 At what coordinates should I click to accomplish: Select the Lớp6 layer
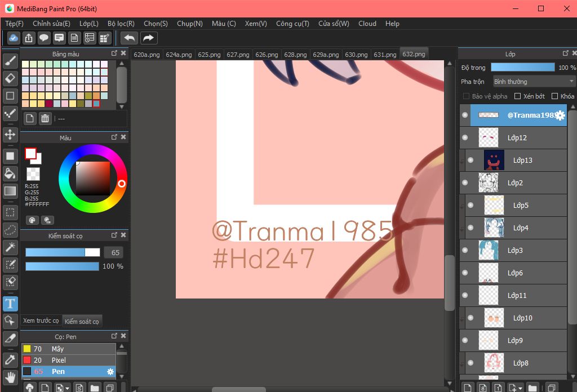pyautogui.click(x=513, y=273)
